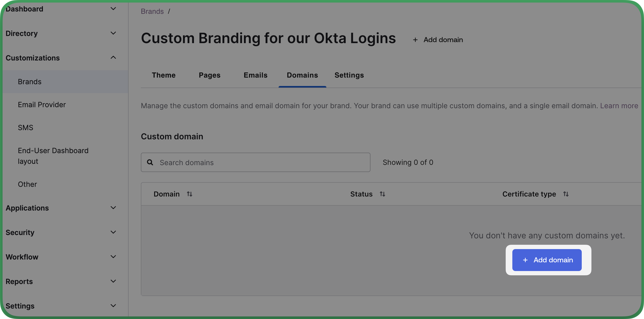Sort table by Status column arrows
The image size is (644, 319).
click(x=382, y=194)
